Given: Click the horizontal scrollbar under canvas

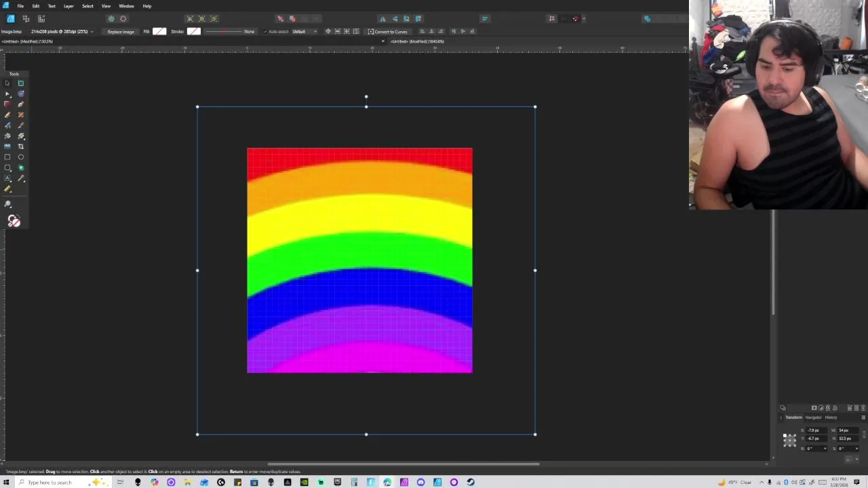Looking at the screenshot, I should click(403, 464).
